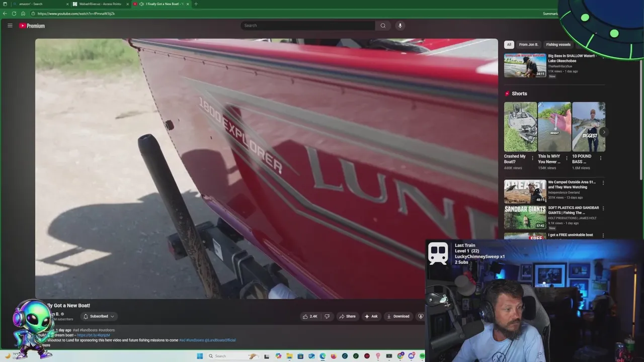Image resolution: width=644 pixels, height=362 pixels.
Task: Click the browser address bar URL
Action: pos(76,14)
